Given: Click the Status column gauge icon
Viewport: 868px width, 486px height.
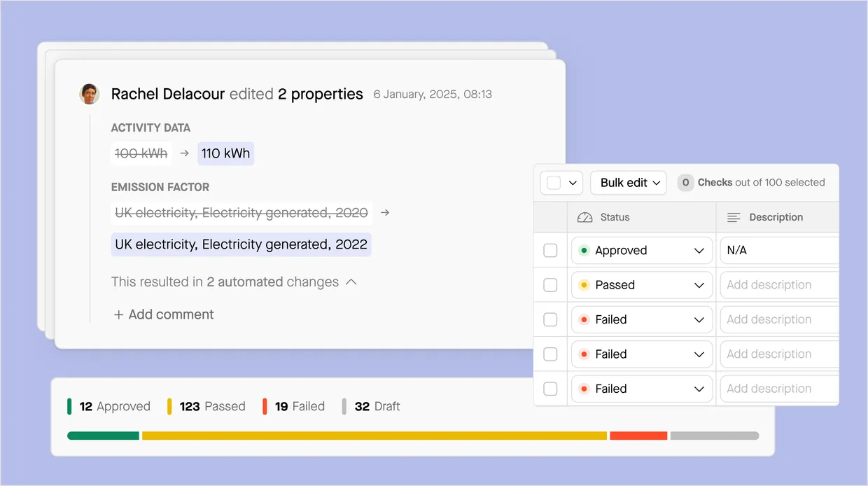Looking at the screenshot, I should (584, 218).
